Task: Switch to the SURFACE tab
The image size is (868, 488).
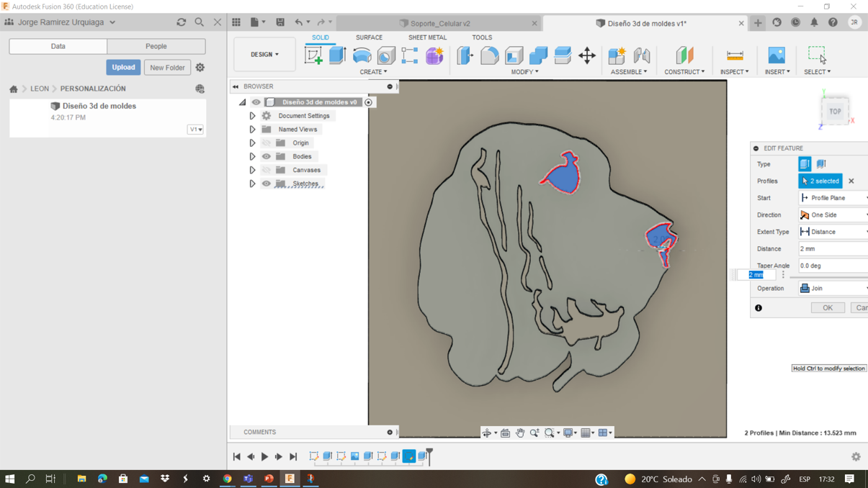Action: point(369,37)
